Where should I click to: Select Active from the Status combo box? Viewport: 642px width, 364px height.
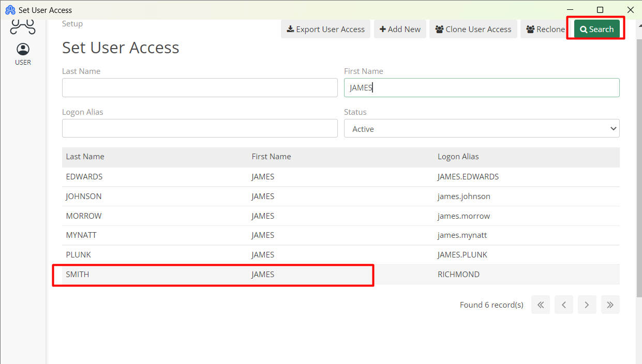click(481, 128)
